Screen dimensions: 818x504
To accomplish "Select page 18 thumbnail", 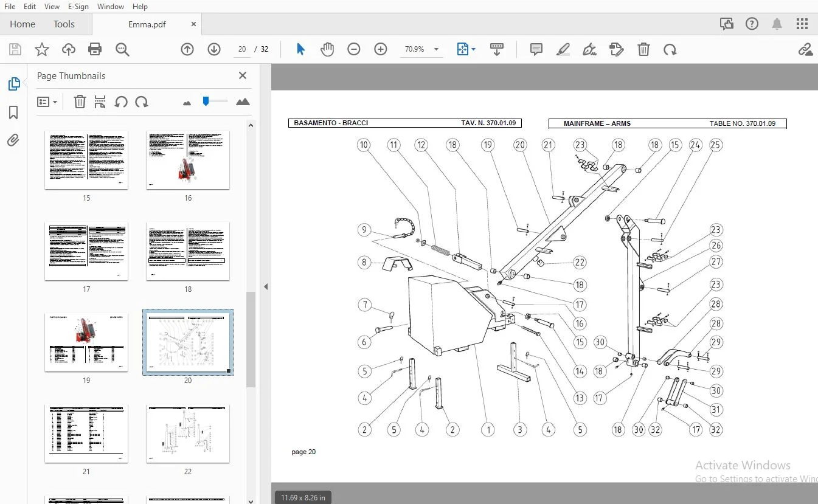I will click(188, 251).
